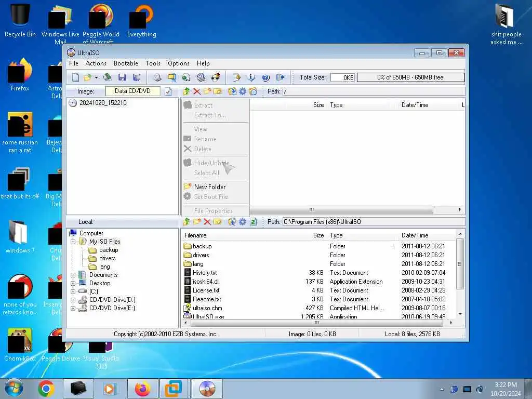
Task: Select History.txt in the local file list
Action: point(205,273)
